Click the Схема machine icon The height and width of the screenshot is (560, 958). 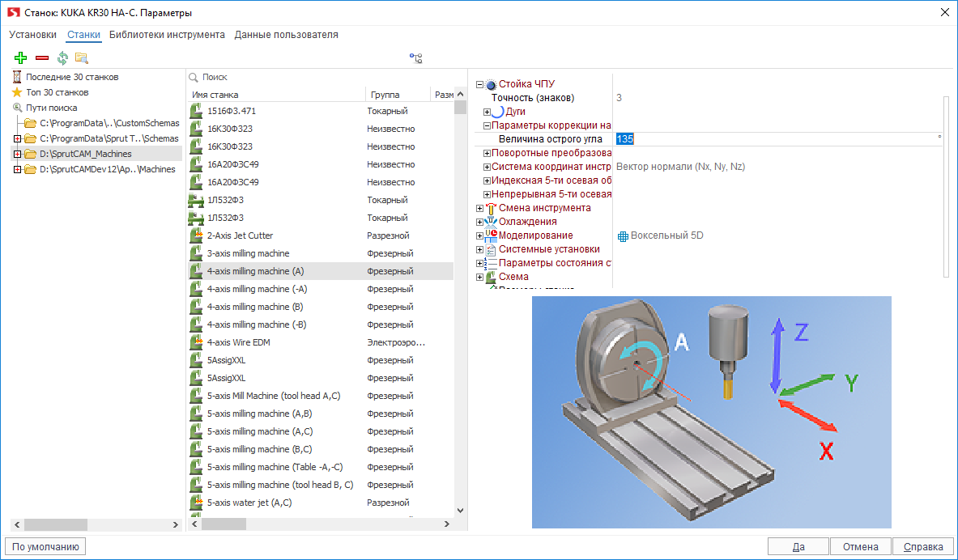[491, 278]
